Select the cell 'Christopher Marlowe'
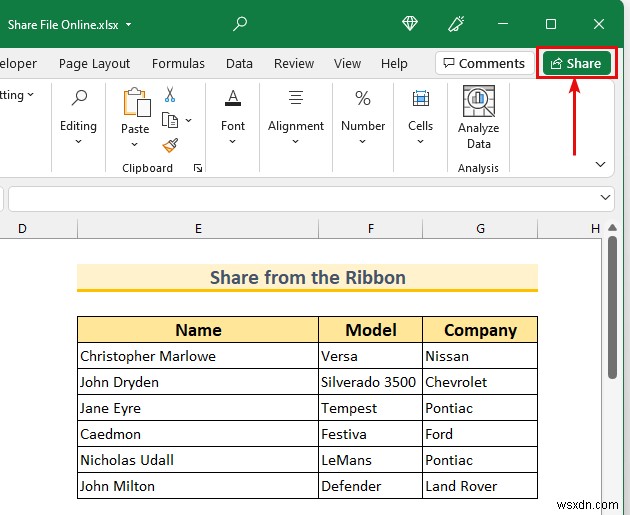 pos(198,356)
